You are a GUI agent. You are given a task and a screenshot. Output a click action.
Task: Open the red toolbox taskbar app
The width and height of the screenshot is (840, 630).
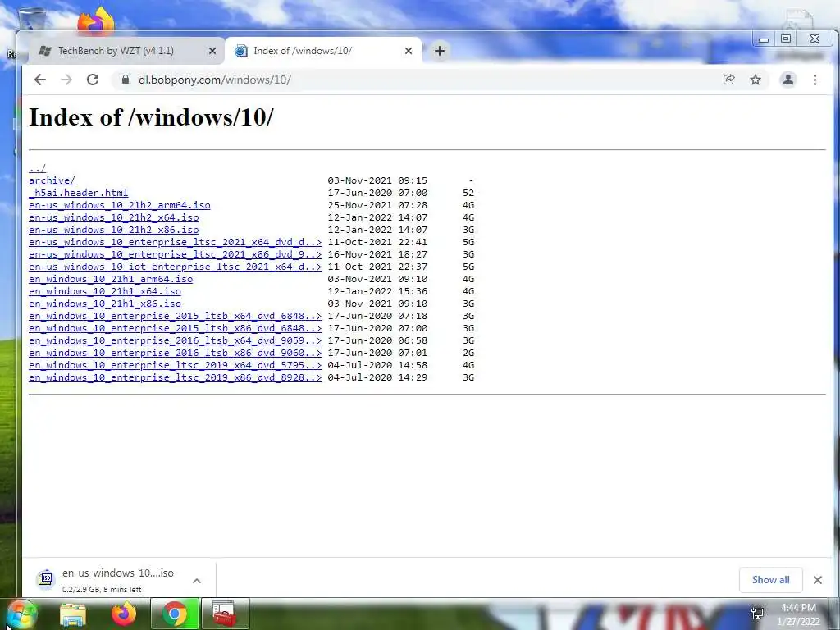pos(225,614)
